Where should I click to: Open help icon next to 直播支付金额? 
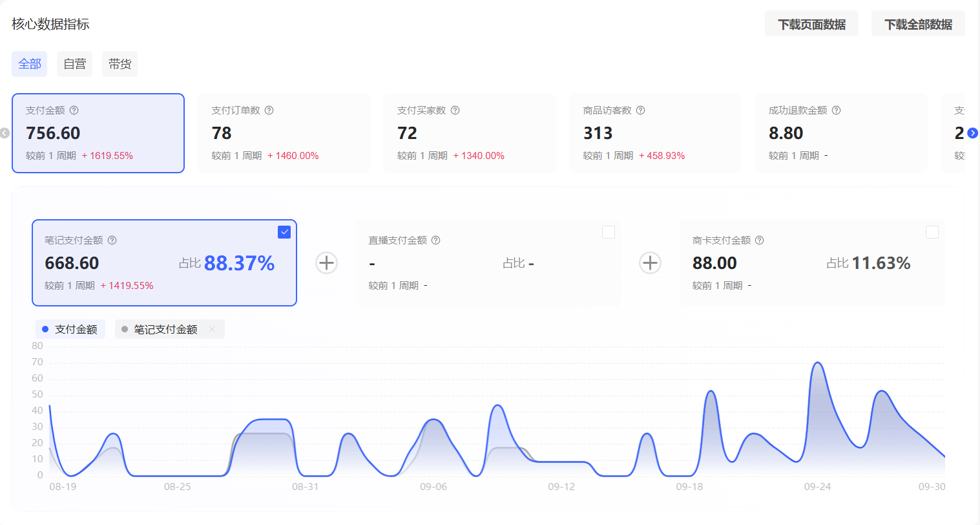point(436,241)
